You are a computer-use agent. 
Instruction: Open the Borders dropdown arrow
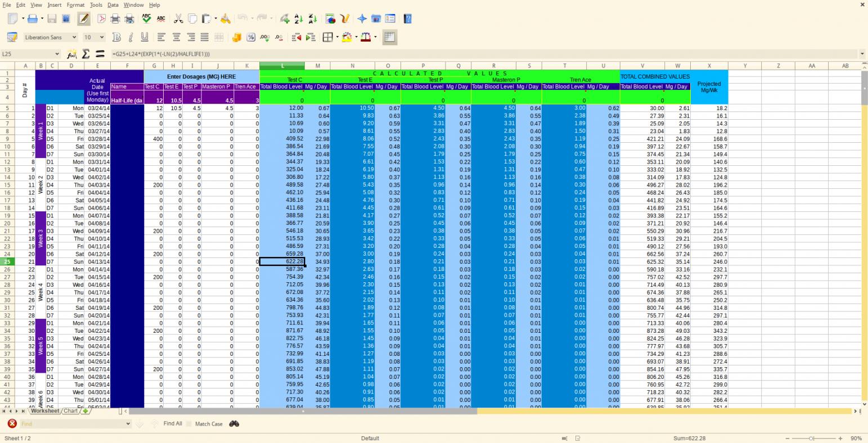(338, 37)
